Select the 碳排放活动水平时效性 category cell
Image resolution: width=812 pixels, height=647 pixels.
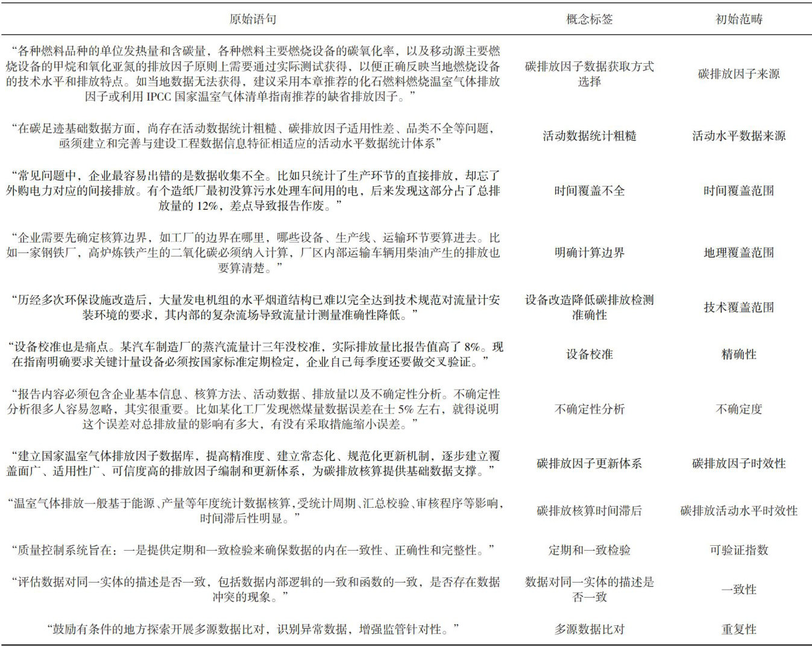pyautogui.click(x=738, y=511)
